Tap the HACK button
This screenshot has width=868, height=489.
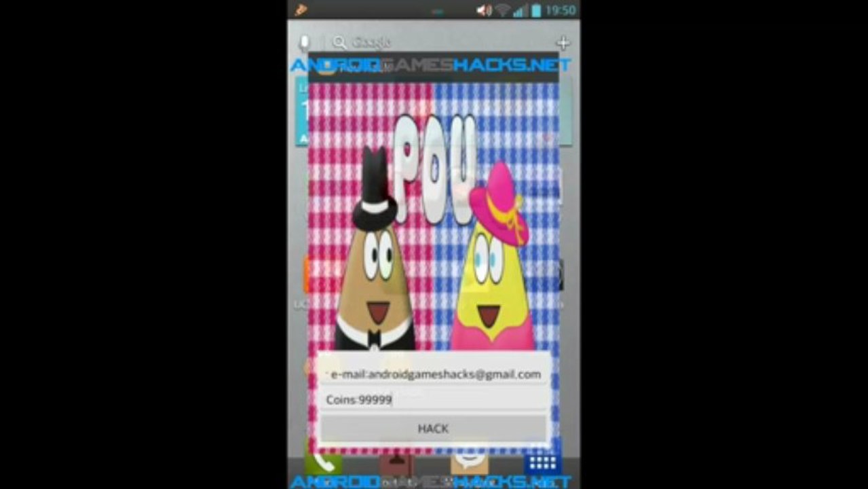[x=433, y=429]
